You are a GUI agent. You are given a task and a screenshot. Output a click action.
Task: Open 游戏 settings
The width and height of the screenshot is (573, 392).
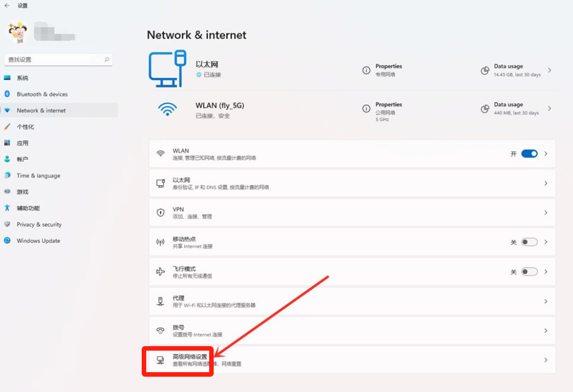pyautogui.click(x=59, y=192)
